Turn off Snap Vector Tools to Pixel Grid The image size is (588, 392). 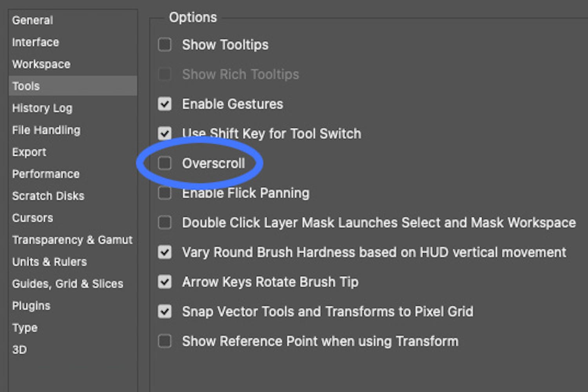164,312
